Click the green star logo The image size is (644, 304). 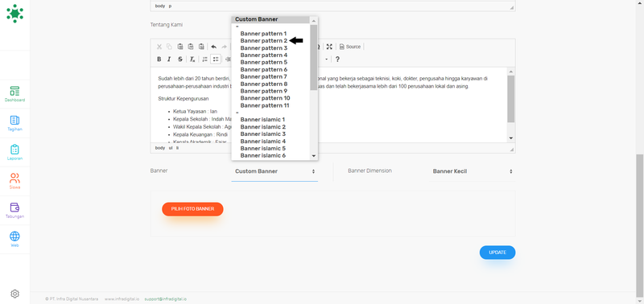click(14, 14)
